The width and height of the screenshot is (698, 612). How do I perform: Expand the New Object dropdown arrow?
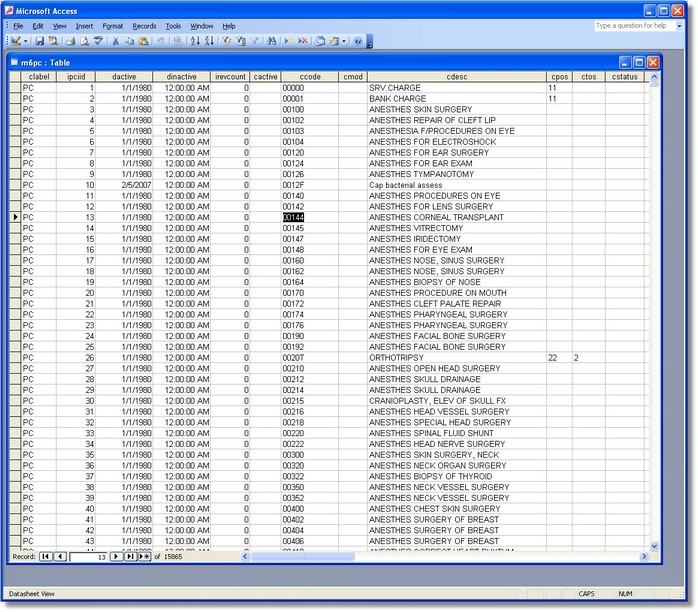point(344,41)
